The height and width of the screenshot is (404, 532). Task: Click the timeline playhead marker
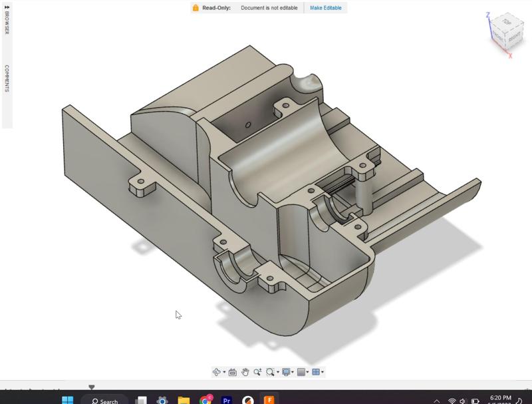click(x=92, y=387)
